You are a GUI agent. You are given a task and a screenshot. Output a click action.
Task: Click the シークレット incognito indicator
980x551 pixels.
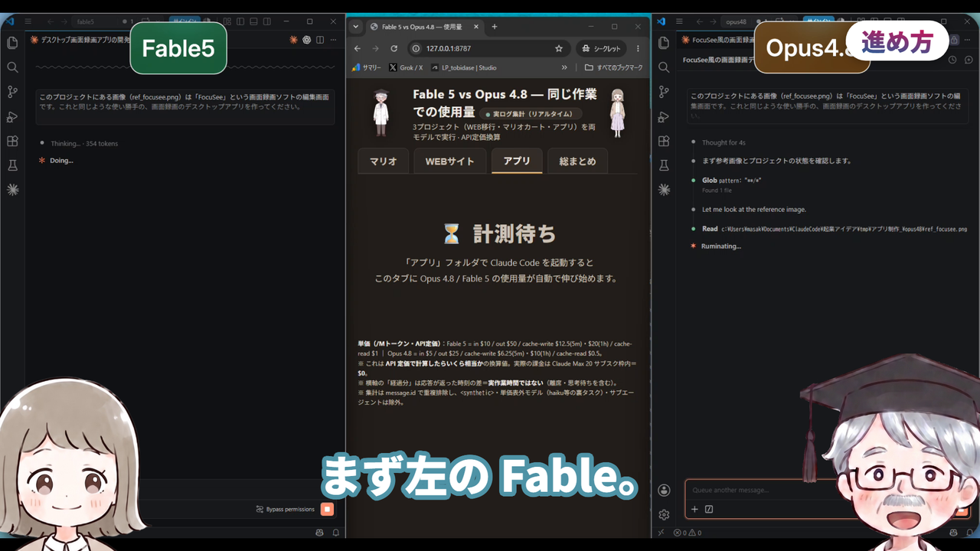(x=601, y=48)
